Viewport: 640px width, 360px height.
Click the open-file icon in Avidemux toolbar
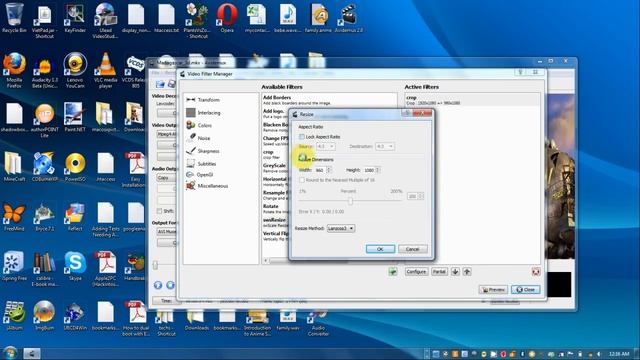(x=160, y=84)
